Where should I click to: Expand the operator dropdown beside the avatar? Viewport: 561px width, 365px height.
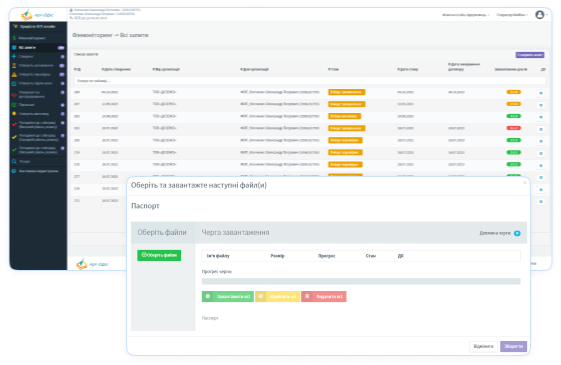pos(512,15)
